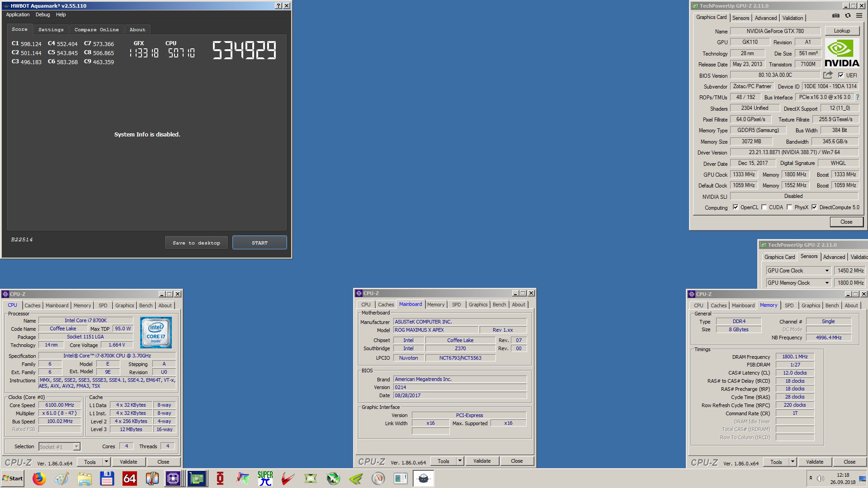
Task: Open Paint from the taskbar
Action: coord(62,479)
